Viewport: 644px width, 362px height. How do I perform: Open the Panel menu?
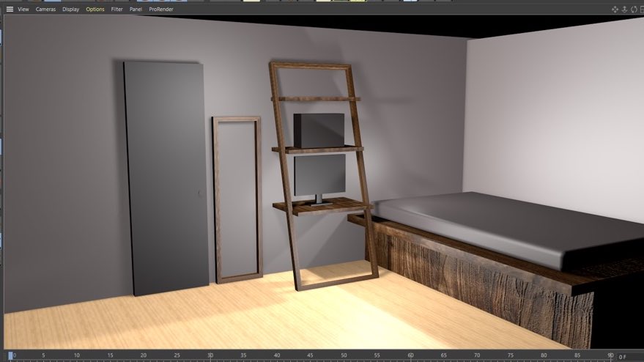[x=136, y=9]
